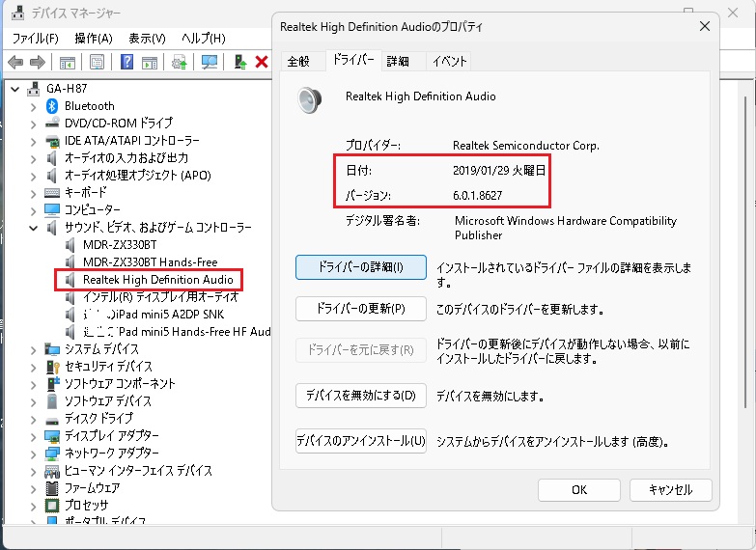Expand オーディオの入力および出力 category
Screen dimensions: 756x550
(x=33, y=158)
